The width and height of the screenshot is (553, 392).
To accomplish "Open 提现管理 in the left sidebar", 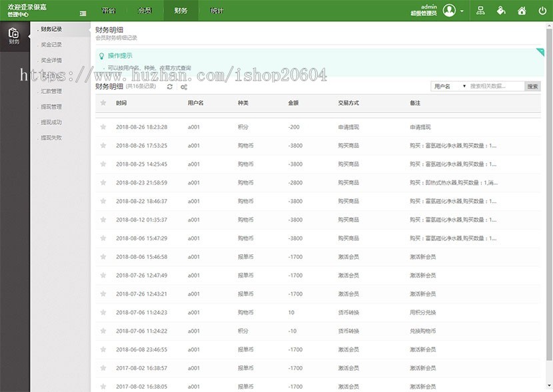I will click(51, 106).
